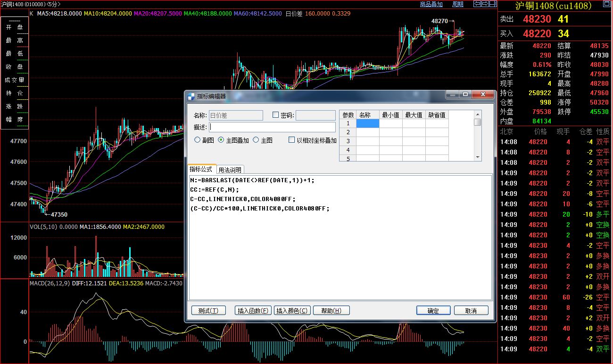Screen dimensions: 613x364
Task: Select the 主图 radio button
Action: [256, 140]
